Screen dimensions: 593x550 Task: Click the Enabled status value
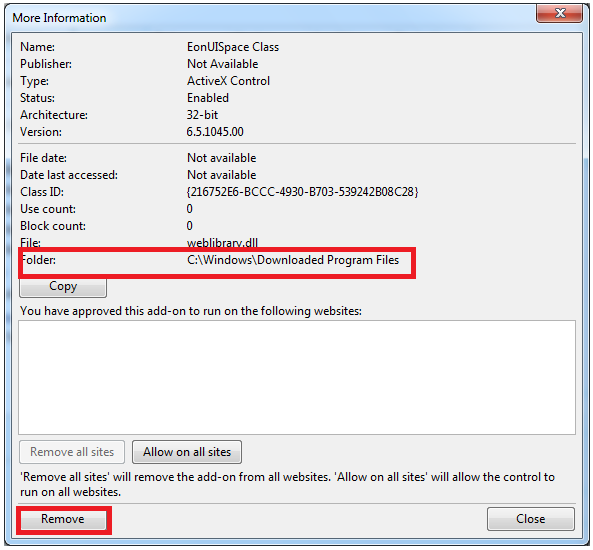(208, 98)
